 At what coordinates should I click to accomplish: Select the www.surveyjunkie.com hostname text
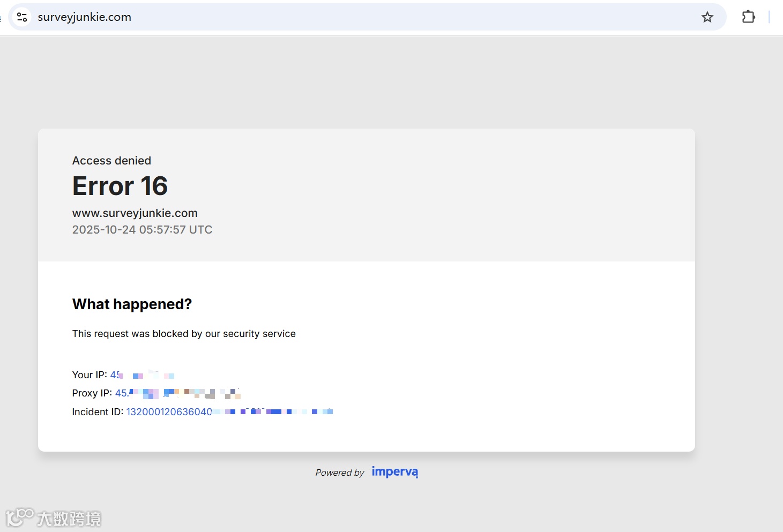coord(135,213)
